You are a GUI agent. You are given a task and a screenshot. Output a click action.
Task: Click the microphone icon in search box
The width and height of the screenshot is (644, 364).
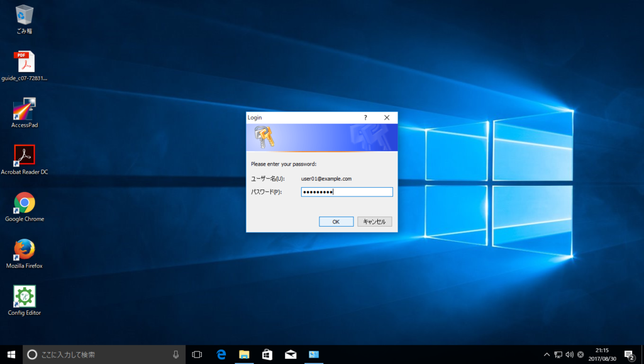(x=176, y=355)
